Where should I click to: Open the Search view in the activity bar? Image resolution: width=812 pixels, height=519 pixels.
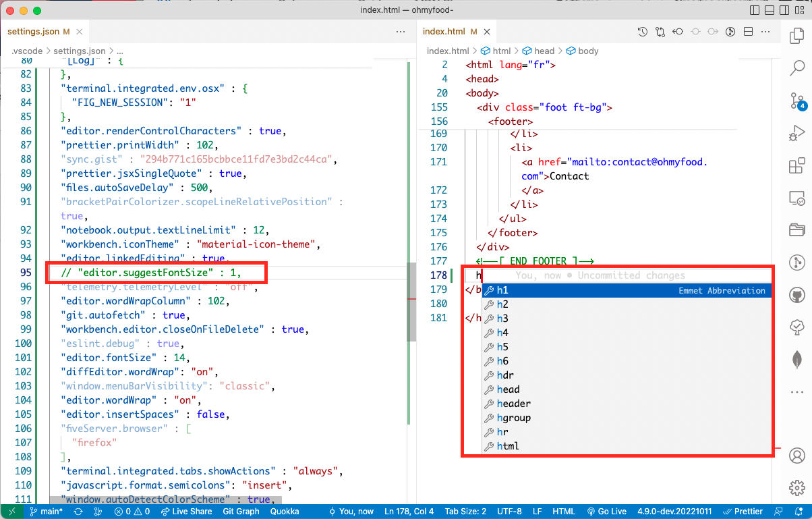[798, 68]
